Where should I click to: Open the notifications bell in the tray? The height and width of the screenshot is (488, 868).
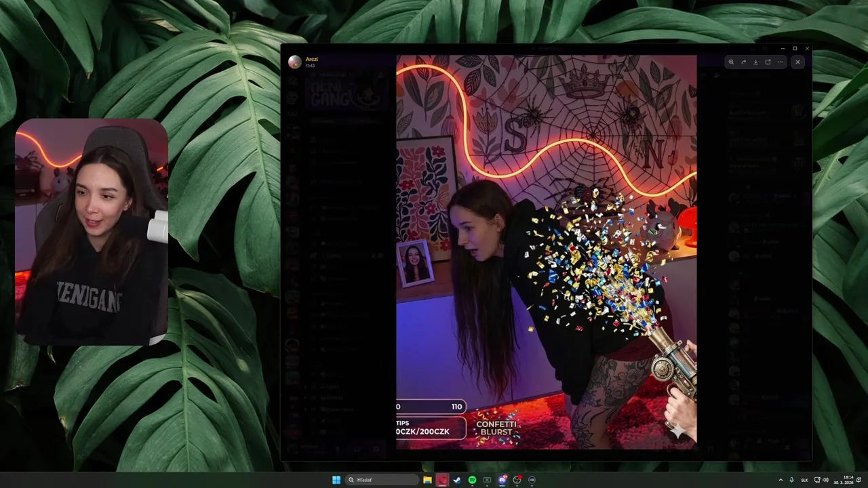859,480
